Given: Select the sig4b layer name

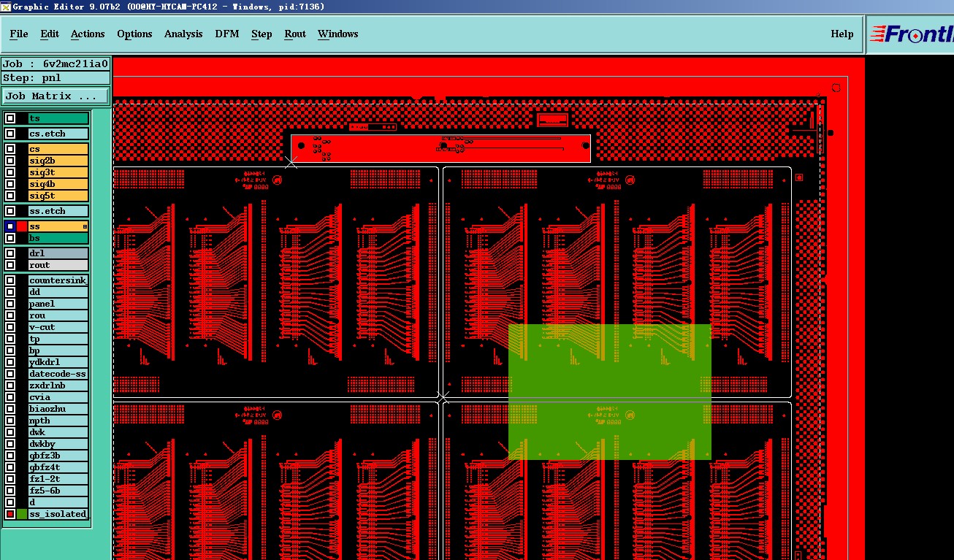Looking at the screenshot, I should click(x=58, y=184).
